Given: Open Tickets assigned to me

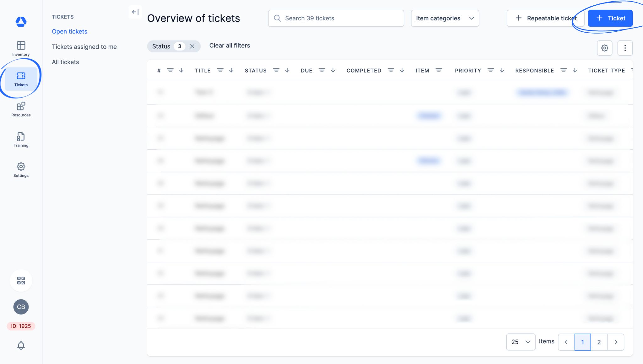Looking at the screenshot, I should [x=84, y=47].
